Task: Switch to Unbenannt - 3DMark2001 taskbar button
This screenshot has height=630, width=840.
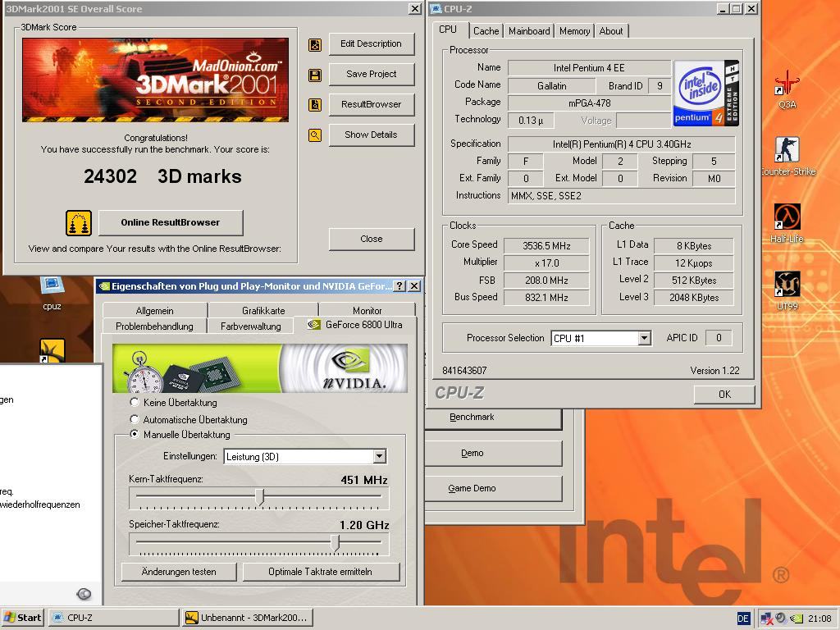Action: point(248,618)
